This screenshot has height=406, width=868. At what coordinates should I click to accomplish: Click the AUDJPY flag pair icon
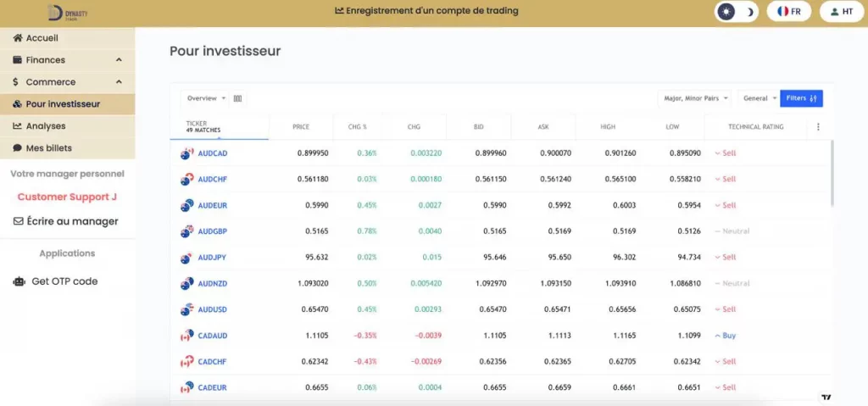pyautogui.click(x=187, y=258)
